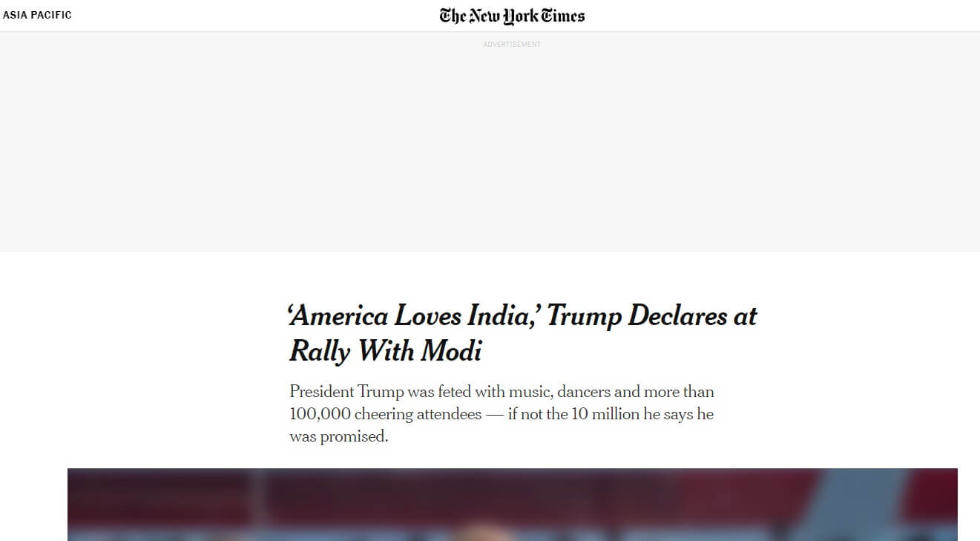The height and width of the screenshot is (541, 980).
Task: Open The New York Times homepage logo
Action: [x=511, y=16]
